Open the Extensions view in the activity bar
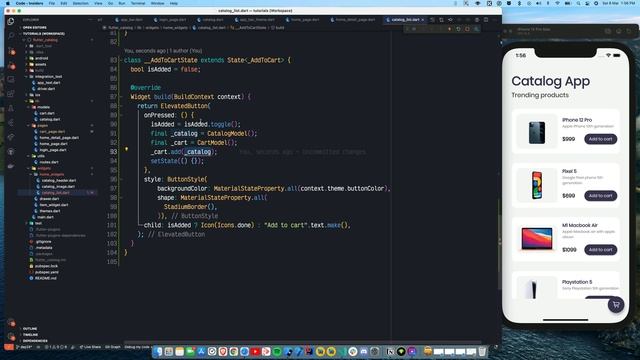Image resolution: width=640 pixels, height=360 pixels. 11,94
